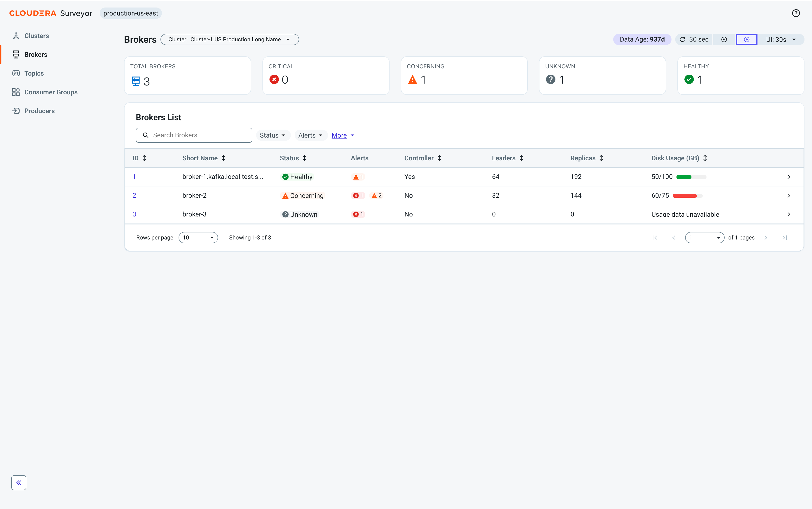Open the UI: 30s interval dropdown
This screenshot has width=812, height=509.
781,39
